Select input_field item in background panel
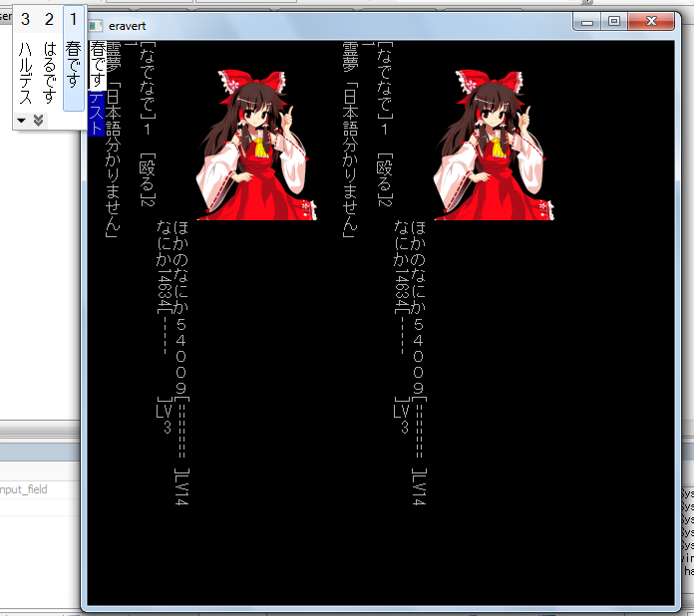 pyautogui.click(x=23, y=489)
